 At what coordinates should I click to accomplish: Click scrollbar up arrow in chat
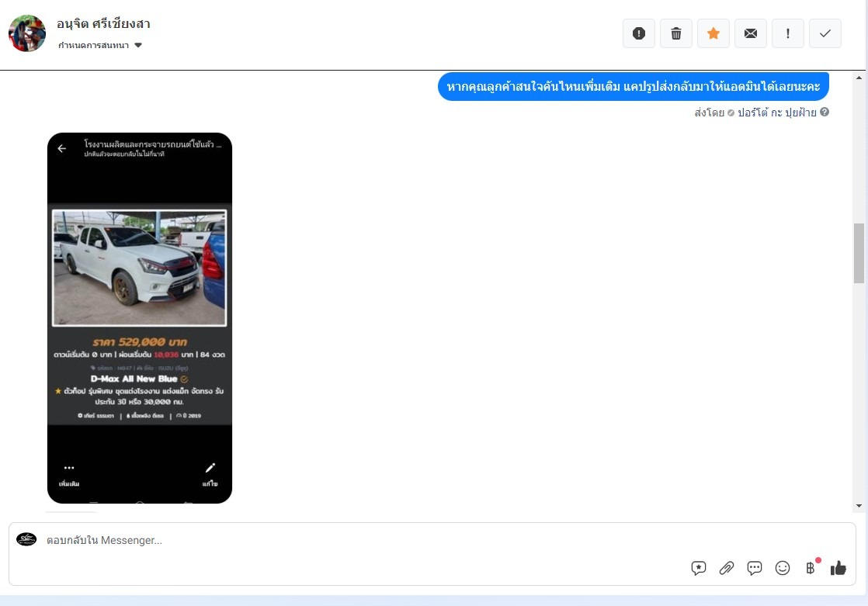859,78
